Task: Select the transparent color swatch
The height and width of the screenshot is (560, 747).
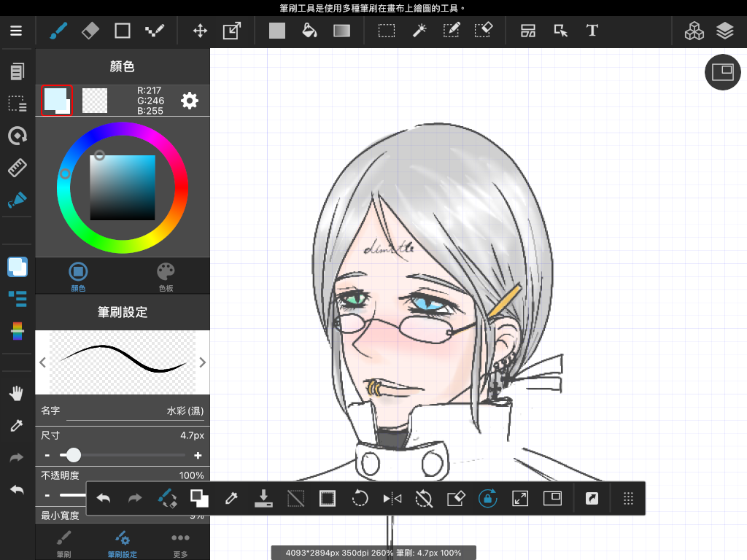Action: pyautogui.click(x=95, y=101)
